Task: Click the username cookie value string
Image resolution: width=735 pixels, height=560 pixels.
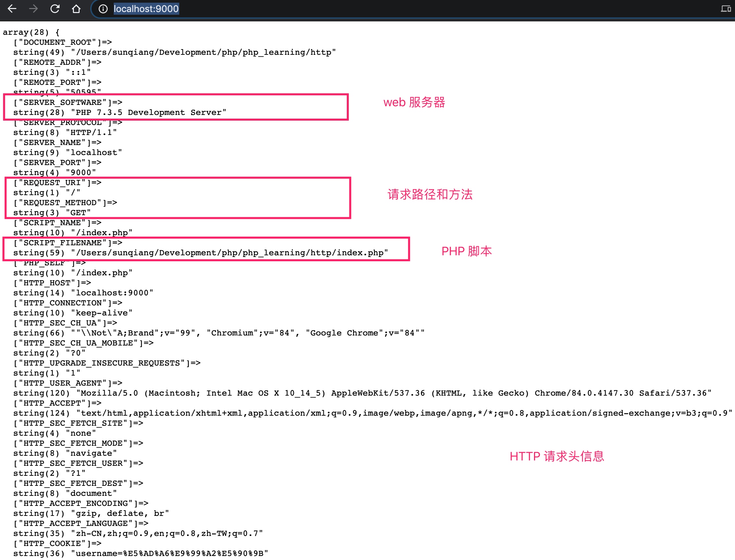Action: (x=170, y=554)
